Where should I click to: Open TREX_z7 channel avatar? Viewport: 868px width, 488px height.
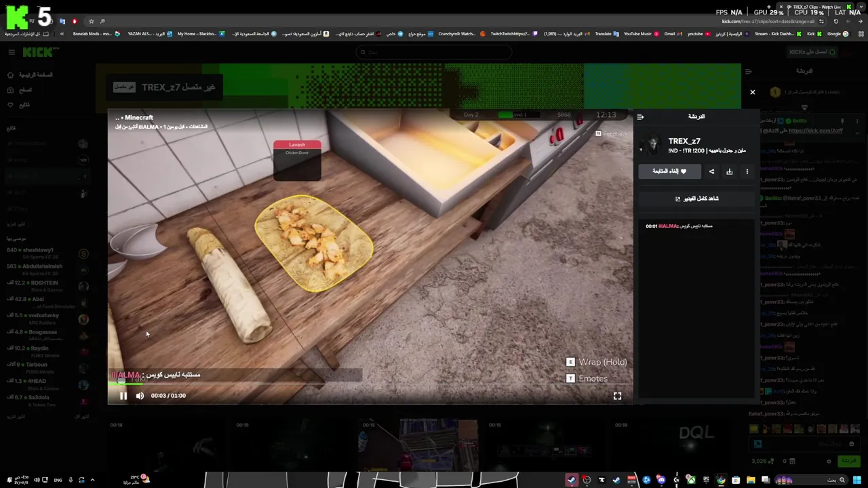(651, 145)
